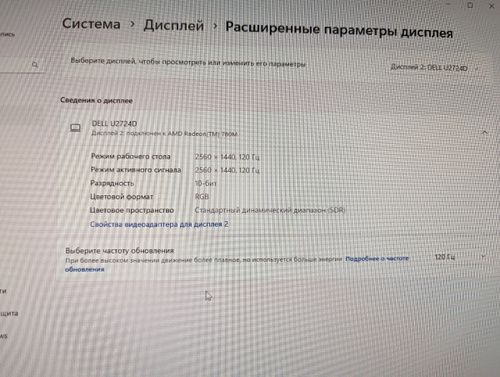The width and height of the screenshot is (500, 377).
Task: Select the 'RGB' color format value
Action: click(202, 197)
